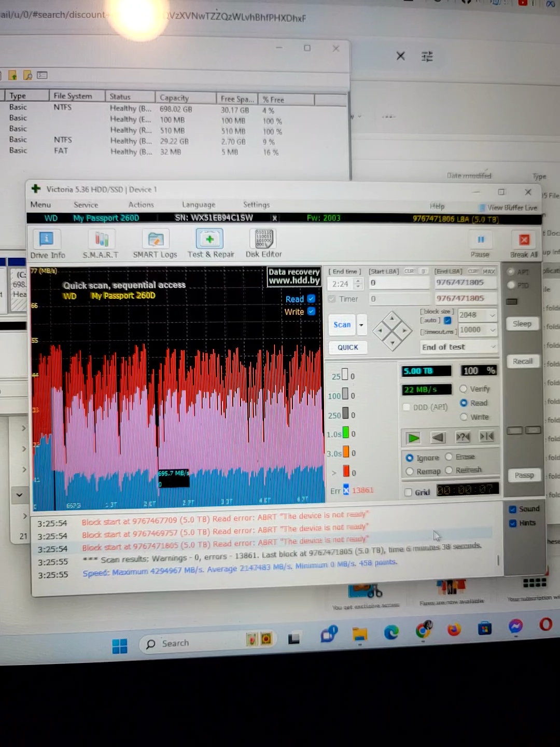Screen dimensions: 560x747
Task: Select the Ignore radio button
Action: 410,458
